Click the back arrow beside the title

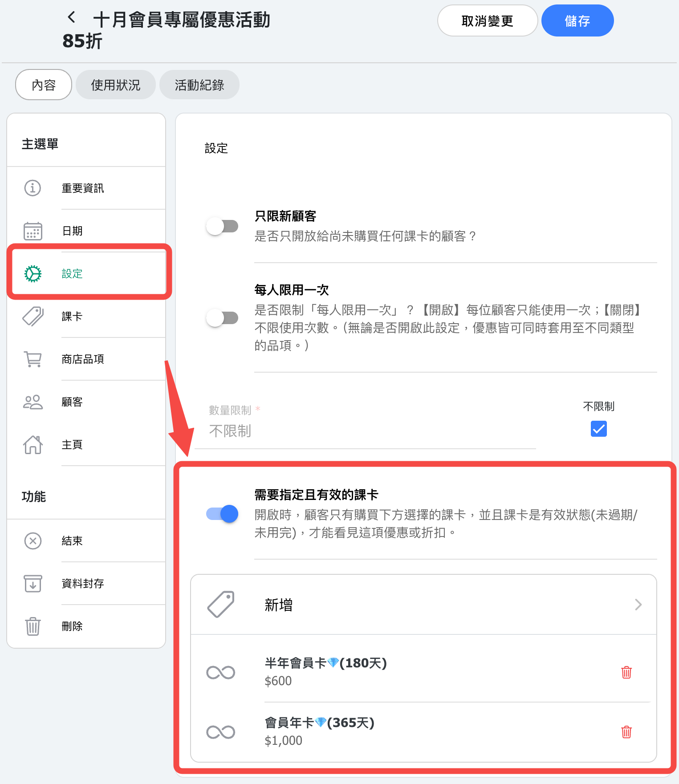pyautogui.click(x=71, y=18)
